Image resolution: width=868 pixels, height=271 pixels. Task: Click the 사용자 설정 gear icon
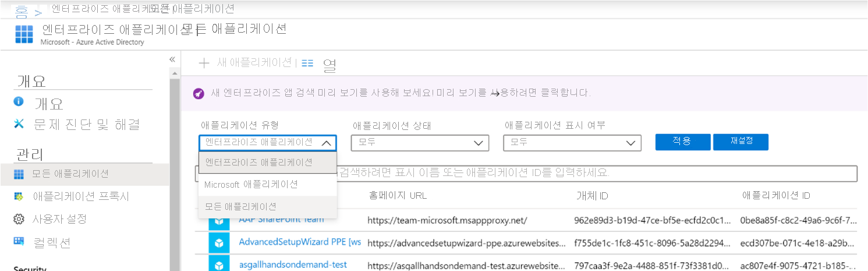pyautogui.click(x=19, y=219)
